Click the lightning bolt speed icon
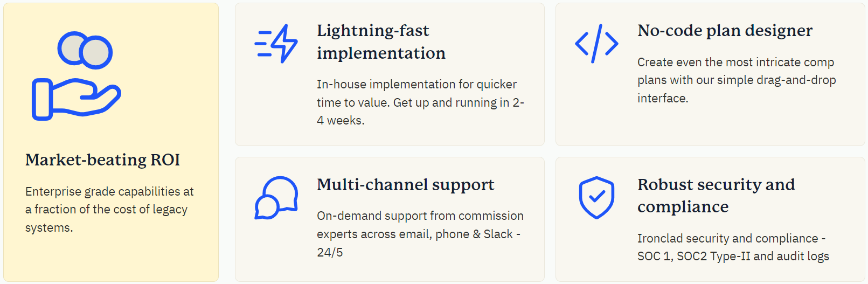The width and height of the screenshot is (868, 284). (276, 44)
